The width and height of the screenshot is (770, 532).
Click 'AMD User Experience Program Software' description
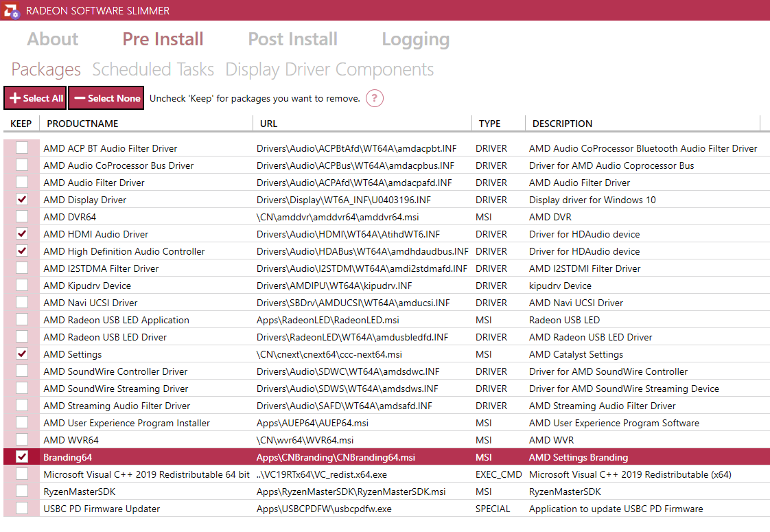pos(614,423)
